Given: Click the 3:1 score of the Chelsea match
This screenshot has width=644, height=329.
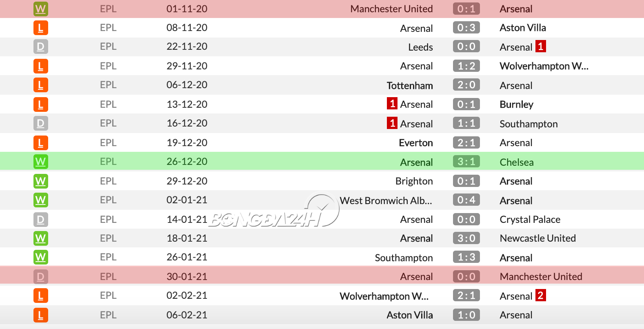Looking at the screenshot, I should [x=466, y=161].
